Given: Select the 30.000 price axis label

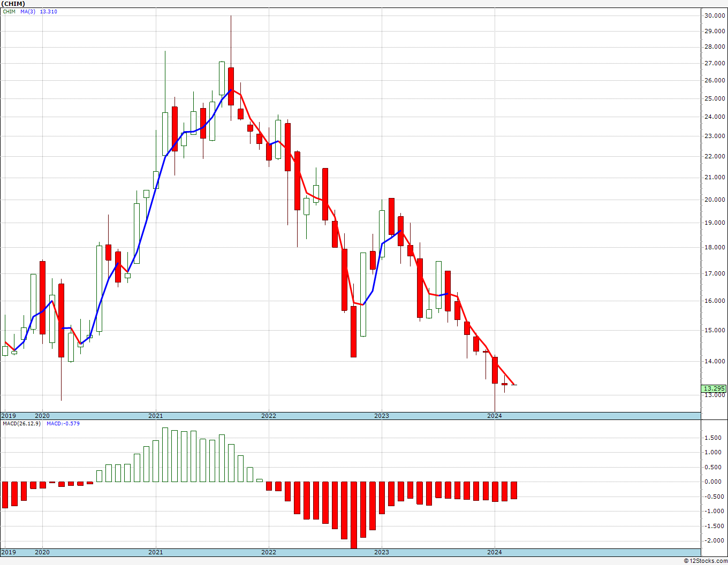Looking at the screenshot, I should pos(715,16).
